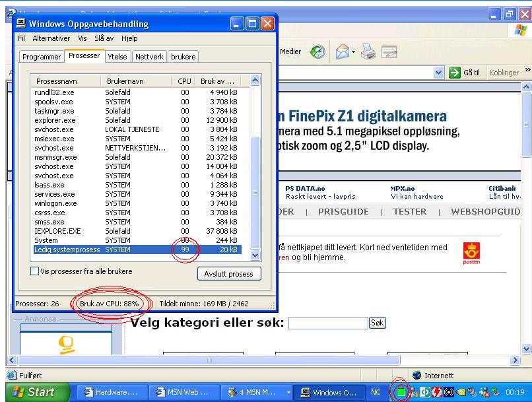Click the teal square tray icon

pyautogui.click(x=425, y=392)
